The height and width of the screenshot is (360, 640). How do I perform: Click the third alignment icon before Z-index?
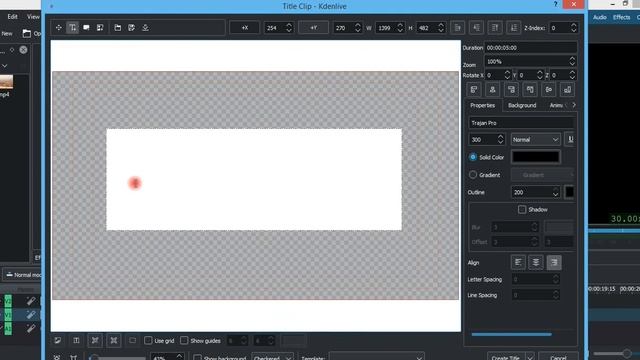(x=495, y=28)
